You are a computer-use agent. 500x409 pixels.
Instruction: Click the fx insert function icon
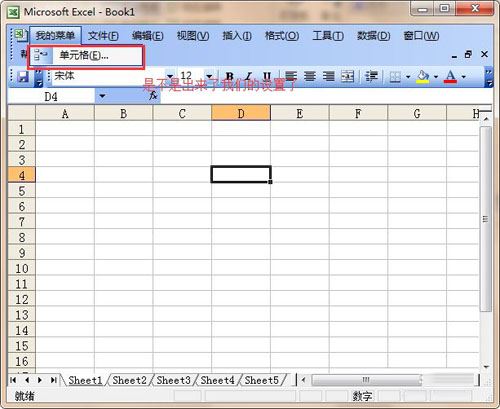(x=153, y=96)
